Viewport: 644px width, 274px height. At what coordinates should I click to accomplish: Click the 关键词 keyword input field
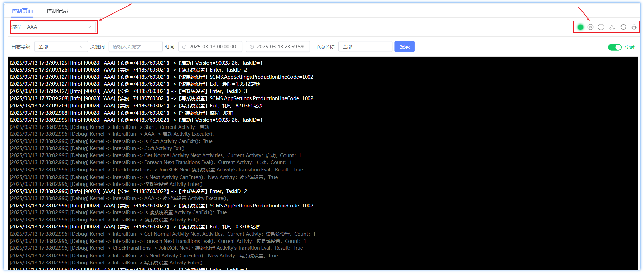click(135, 47)
